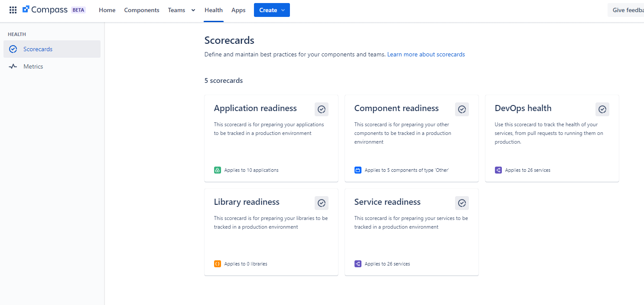
Task: Click the Component readiness scorecard badge icon
Action: coord(462,109)
